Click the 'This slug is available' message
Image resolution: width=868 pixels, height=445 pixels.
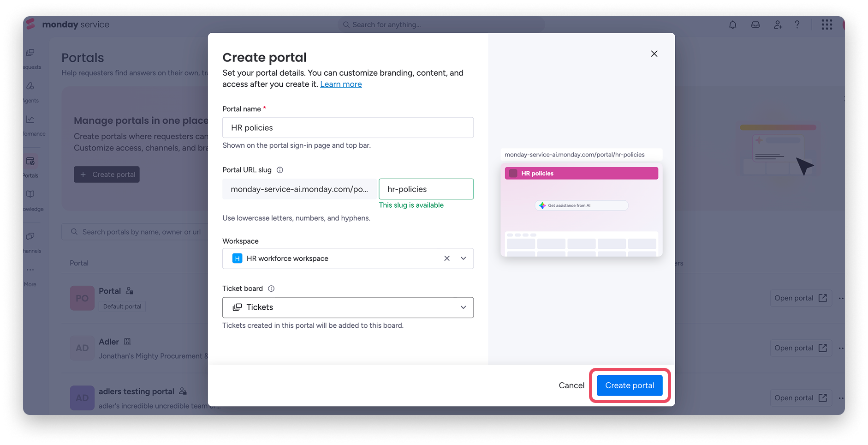click(x=411, y=205)
